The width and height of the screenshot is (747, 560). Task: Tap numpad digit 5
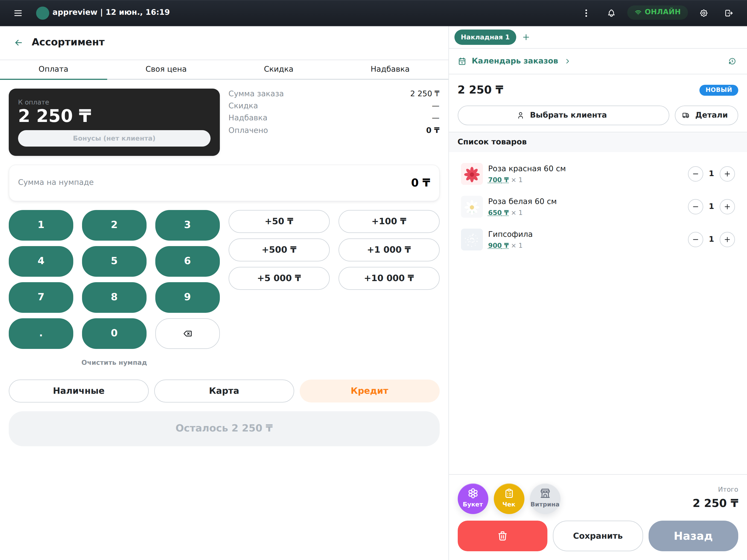[114, 261]
